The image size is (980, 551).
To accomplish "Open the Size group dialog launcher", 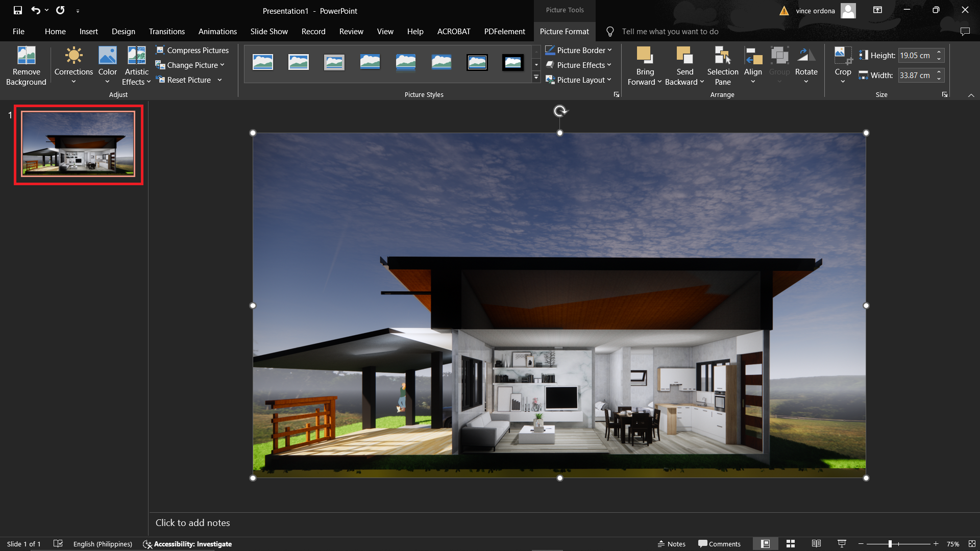I will (x=945, y=94).
